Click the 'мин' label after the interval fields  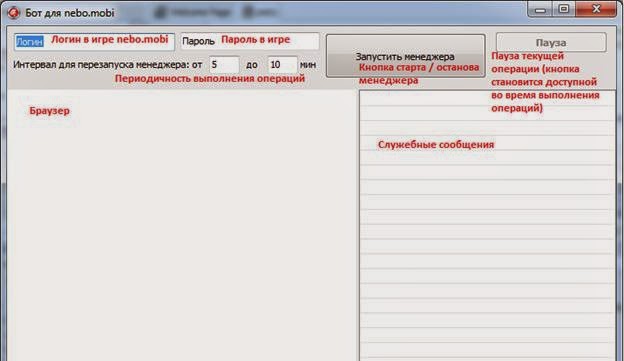(x=308, y=64)
